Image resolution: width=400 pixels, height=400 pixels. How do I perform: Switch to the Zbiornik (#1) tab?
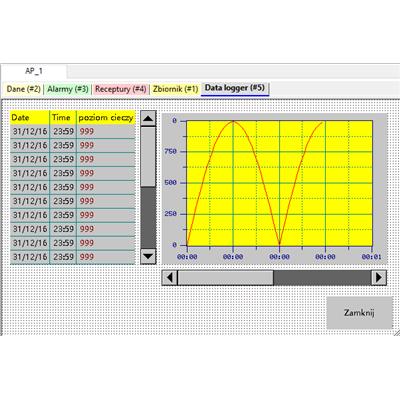coord(175,89)
